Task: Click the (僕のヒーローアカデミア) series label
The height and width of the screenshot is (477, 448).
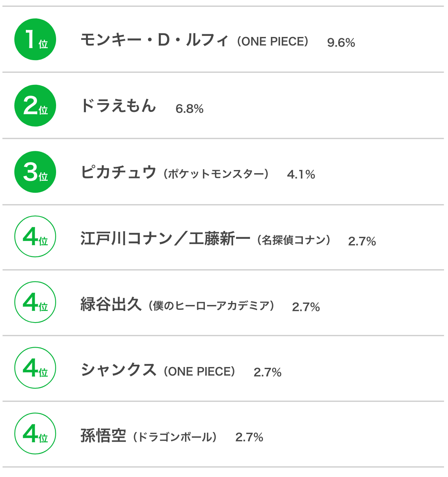Action: (x=211, y=306)
